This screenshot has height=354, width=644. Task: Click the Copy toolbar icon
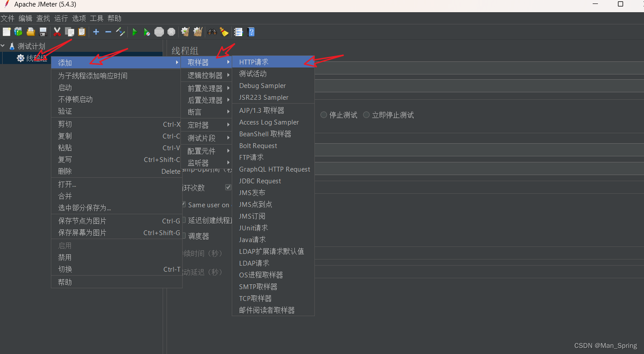pyautogui.click(x=69, y=32)
